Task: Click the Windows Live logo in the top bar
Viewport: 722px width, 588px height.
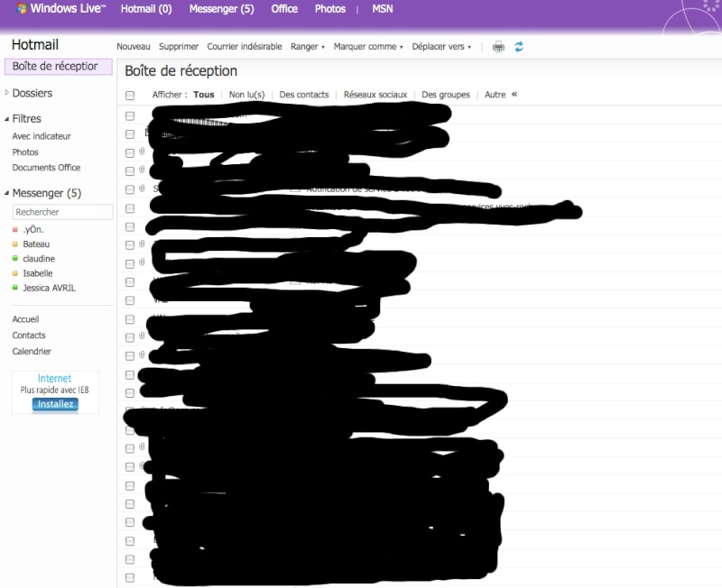Action: click(60, 8)
